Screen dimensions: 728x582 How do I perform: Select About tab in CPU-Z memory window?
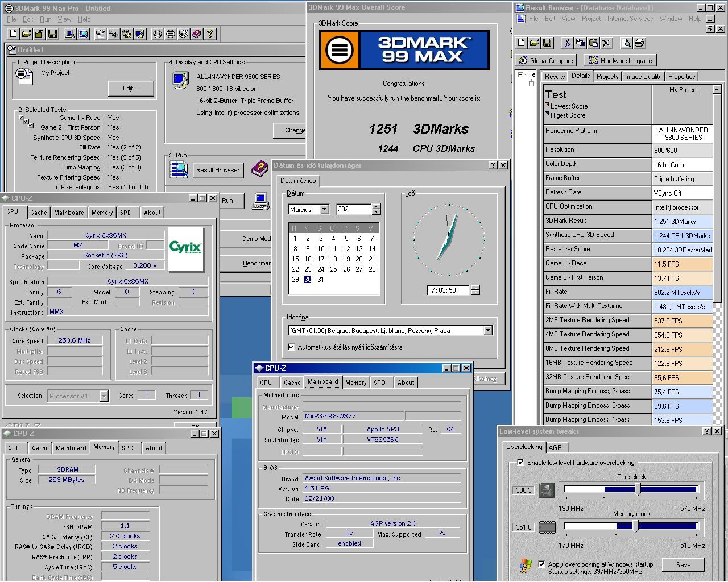click(154, 448)
